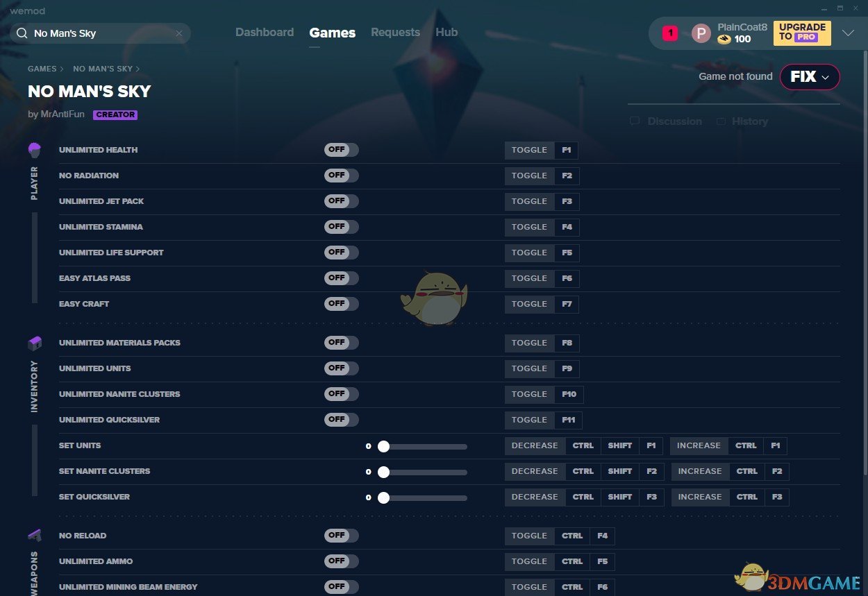
Task: Open the FIX dropdown
Action: (x=810, y=77)
